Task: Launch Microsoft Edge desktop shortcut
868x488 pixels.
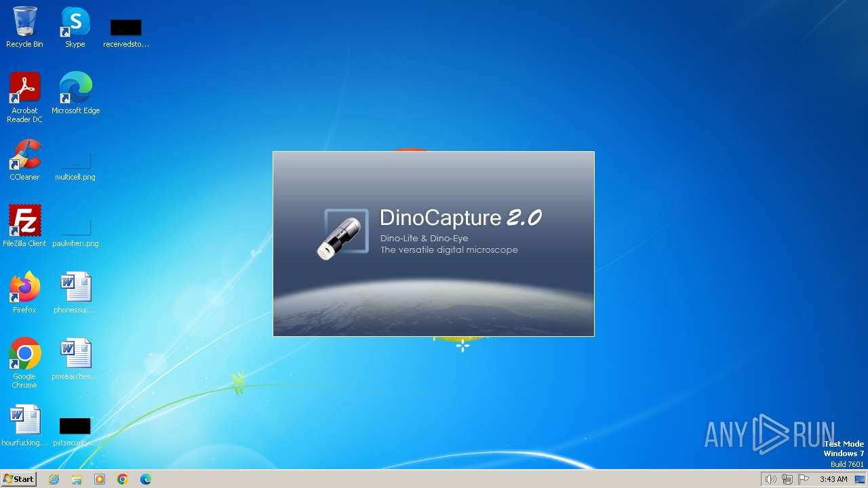Action: (x=75, y=94)
